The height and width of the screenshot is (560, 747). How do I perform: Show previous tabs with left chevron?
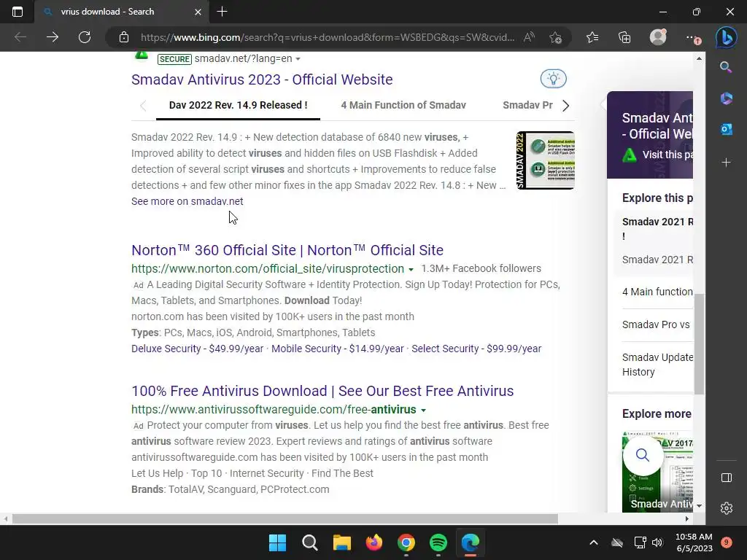[143, 106]
